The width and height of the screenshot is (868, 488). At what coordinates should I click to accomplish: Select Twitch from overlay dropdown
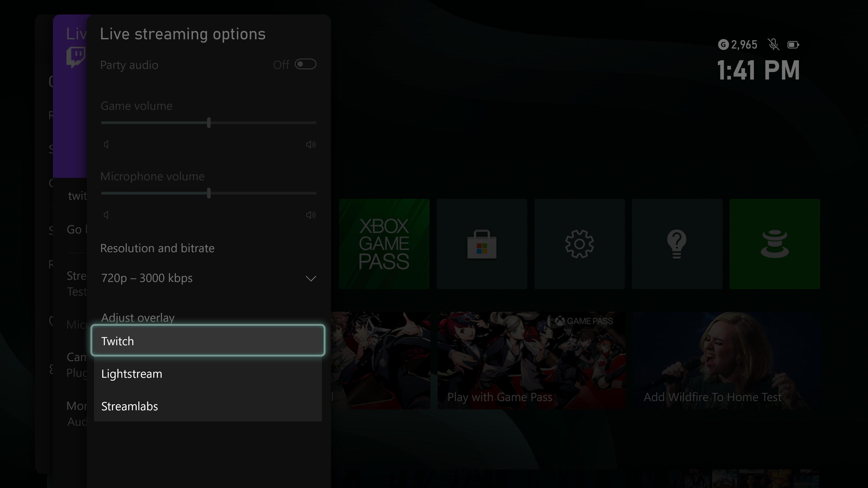pyautogui.click(x=208, y=340)
